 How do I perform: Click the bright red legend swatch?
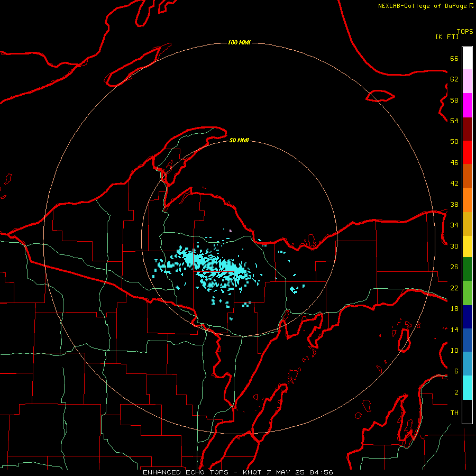pos(467,152)
